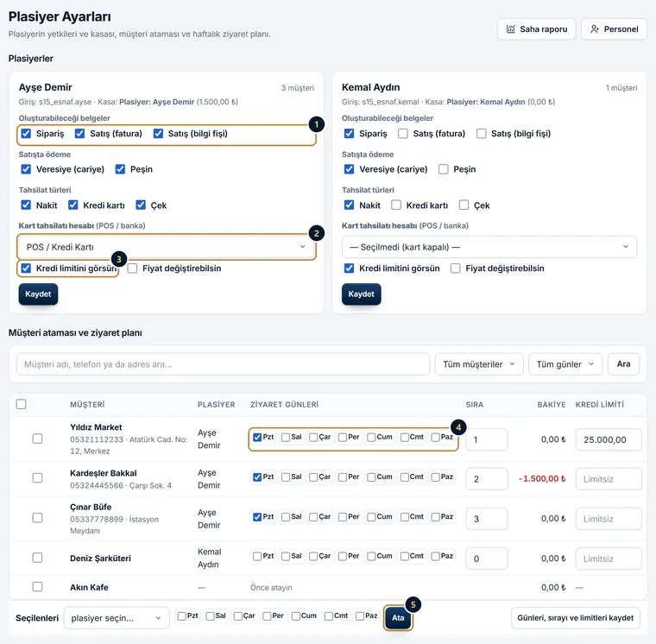Click Günleri, sırayı ve limitleri kaydet

(x=575, y=618)
